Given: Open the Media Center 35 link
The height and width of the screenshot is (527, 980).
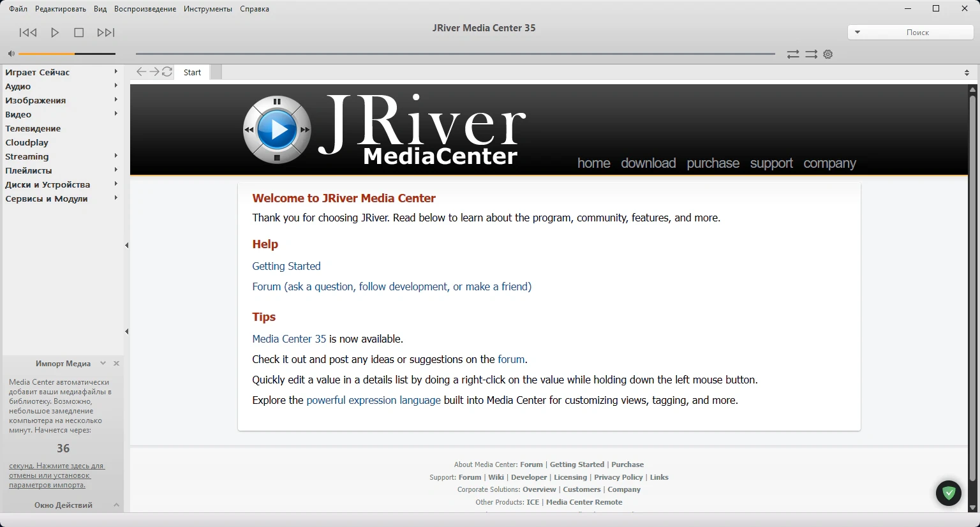Looking at the screenshot, I should [289, 339].
